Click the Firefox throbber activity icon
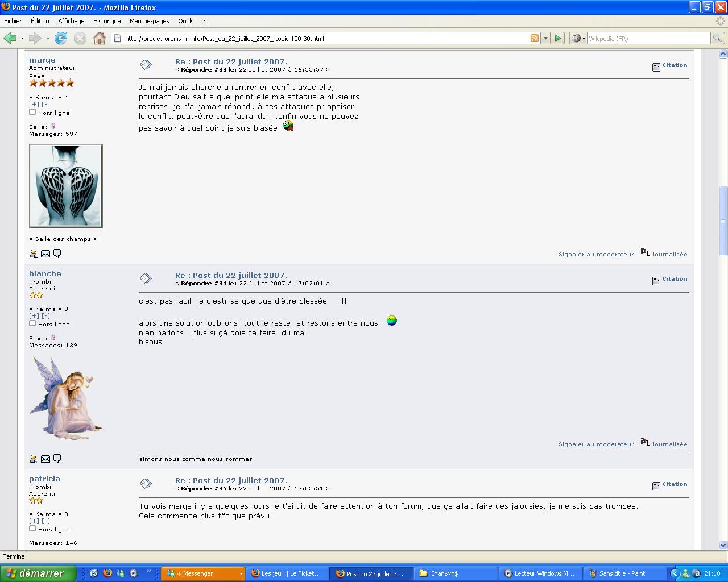The image size is (728, 582). [x=721, y=21]
